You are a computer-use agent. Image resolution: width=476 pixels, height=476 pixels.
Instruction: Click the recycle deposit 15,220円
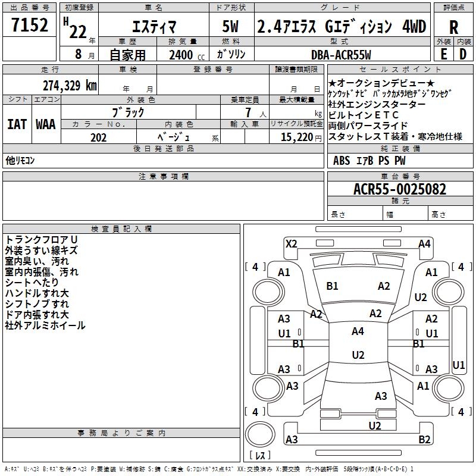301,137
